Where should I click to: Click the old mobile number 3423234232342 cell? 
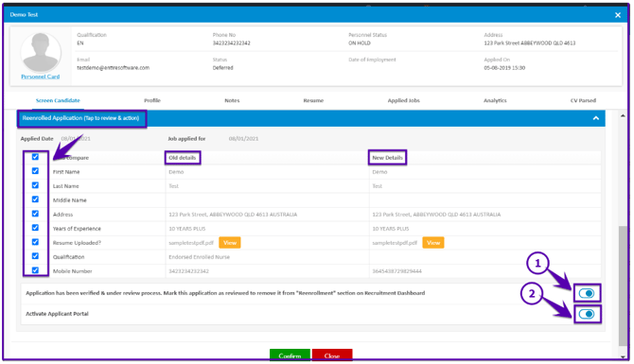point(188,271)
